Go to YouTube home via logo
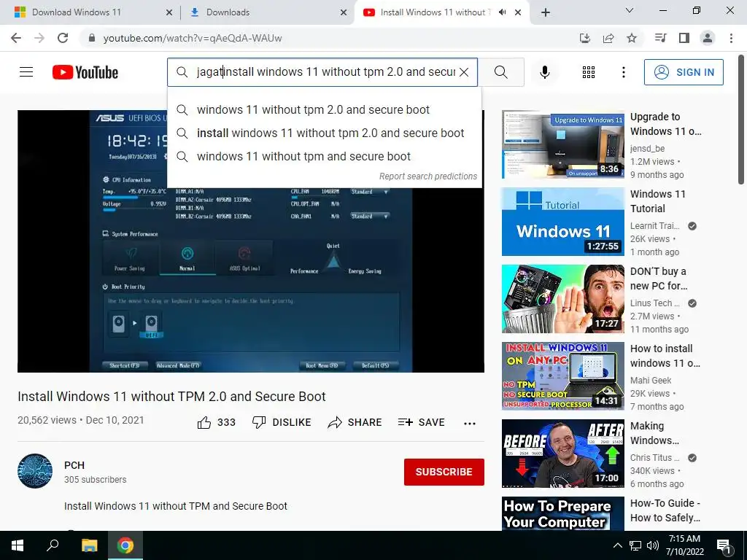Image resolution: width=747 pixels, height=560 pixels. tap(85, 72)
